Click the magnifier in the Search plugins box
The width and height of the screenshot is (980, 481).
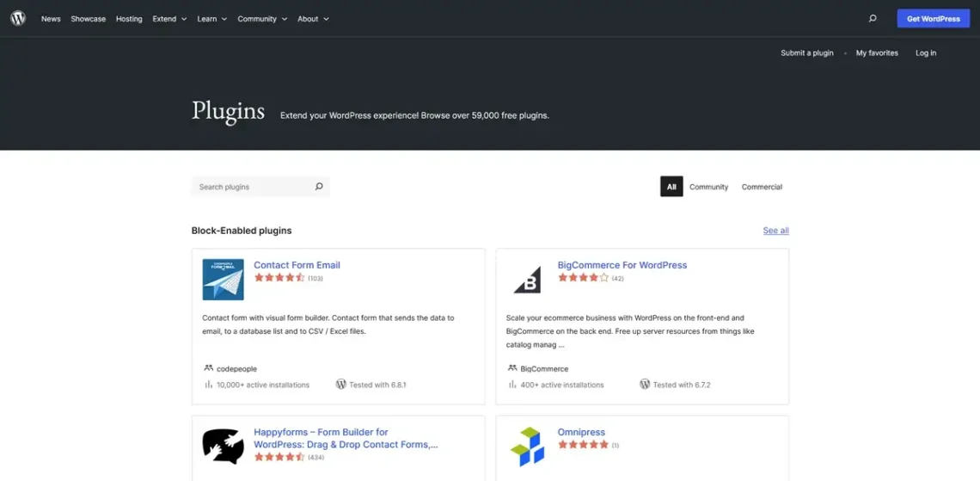319,187
